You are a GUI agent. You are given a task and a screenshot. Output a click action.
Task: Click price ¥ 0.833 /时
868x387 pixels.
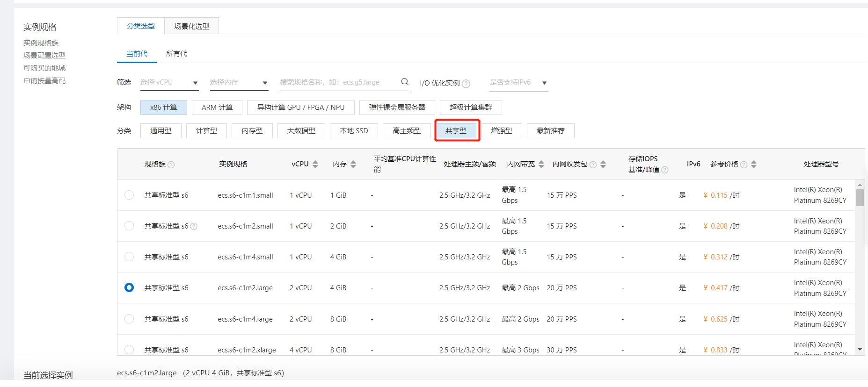point(721,350)
